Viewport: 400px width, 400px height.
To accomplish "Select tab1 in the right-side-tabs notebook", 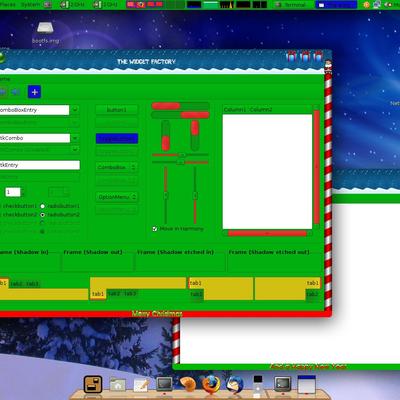I will tap(313, 283).
